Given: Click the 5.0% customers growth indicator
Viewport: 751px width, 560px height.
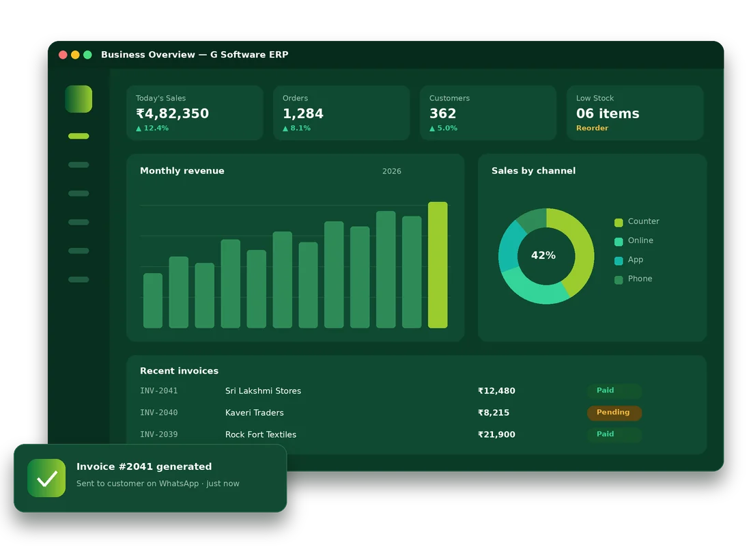Looking at the screenshot, I should [444, 128].
